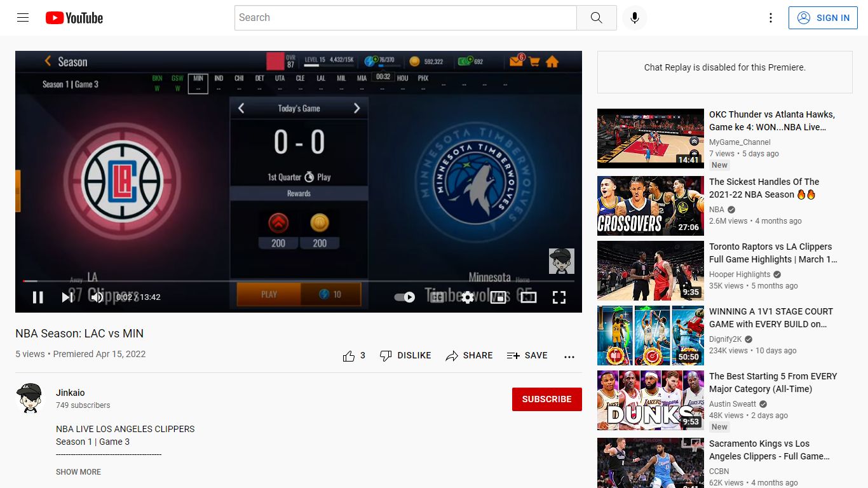Click in-game shopping cart icon
The width and height of the screenshot is (868, 488).
(x=534, y=62)
